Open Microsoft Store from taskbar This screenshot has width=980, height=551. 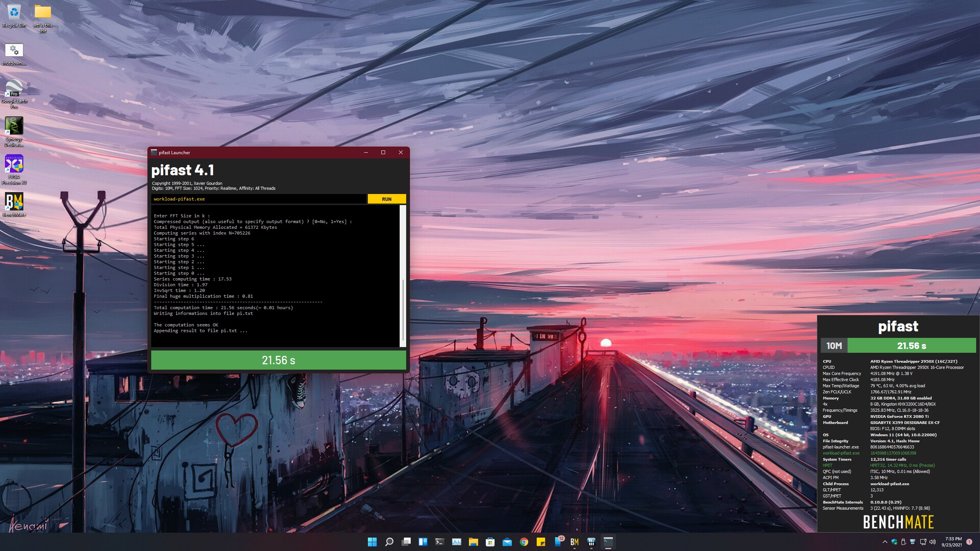tap(490, 542)
